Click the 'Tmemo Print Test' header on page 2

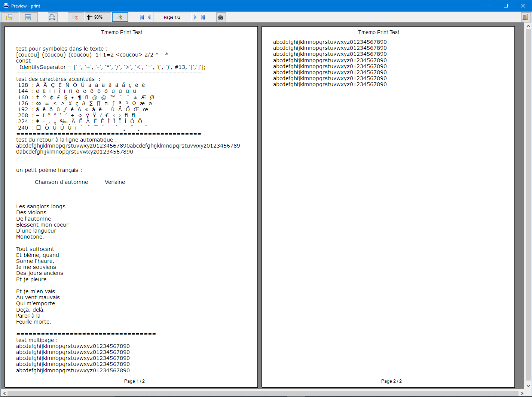coord(379,33)
